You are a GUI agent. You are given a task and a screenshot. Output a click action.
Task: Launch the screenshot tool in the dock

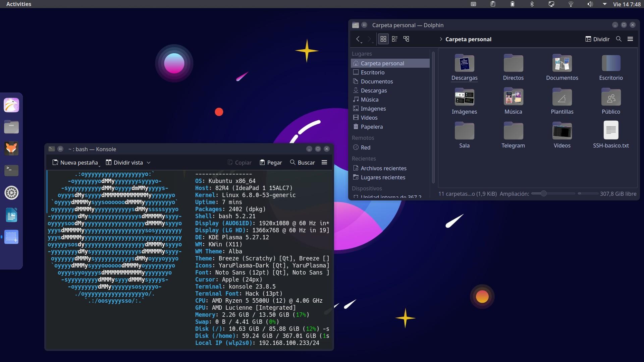click(x=11, y=237)
